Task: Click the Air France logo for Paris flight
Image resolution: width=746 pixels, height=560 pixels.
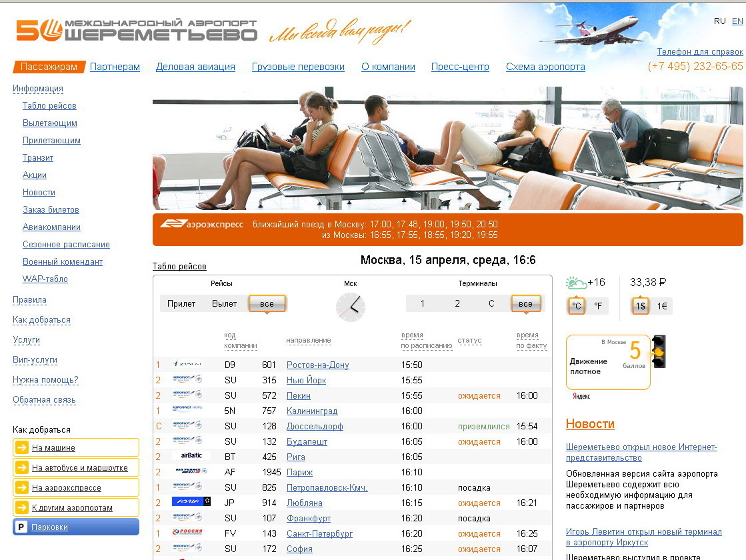Action: [189, 471]
